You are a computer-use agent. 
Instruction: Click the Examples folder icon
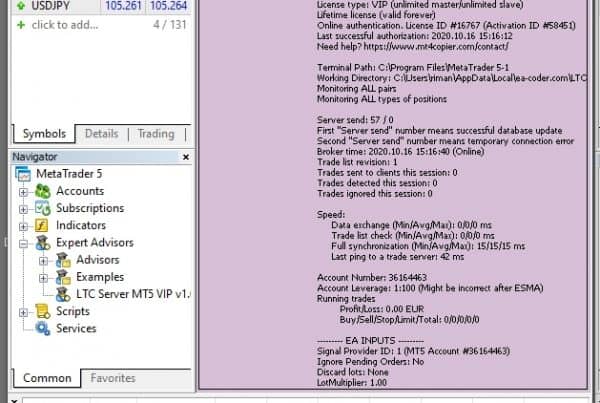(x=63, y=277)
